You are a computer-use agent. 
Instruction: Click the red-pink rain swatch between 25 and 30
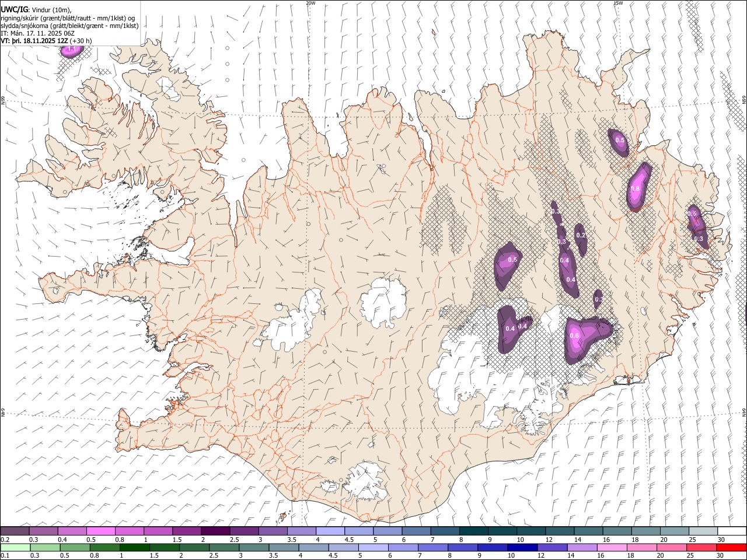pyautogui.click(x=701, y=547)
